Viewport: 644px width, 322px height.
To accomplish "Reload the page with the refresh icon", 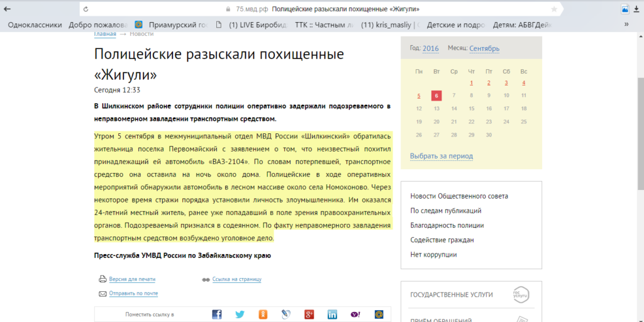I will click(86, 9).
